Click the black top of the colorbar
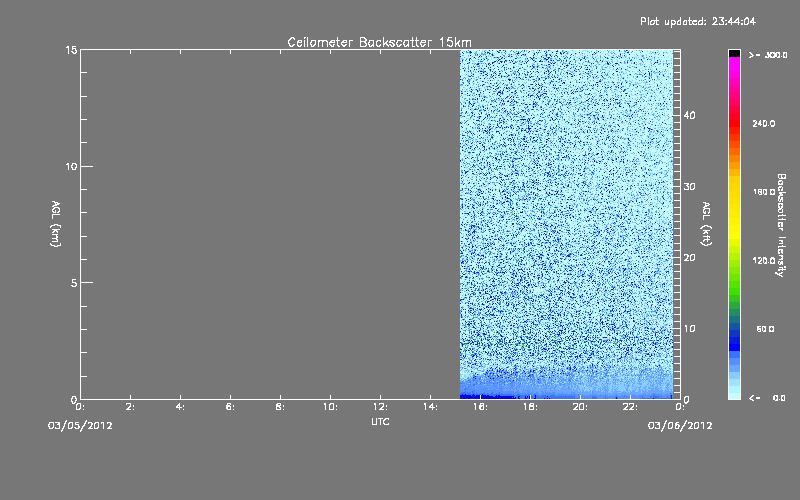 click(734, 53)
